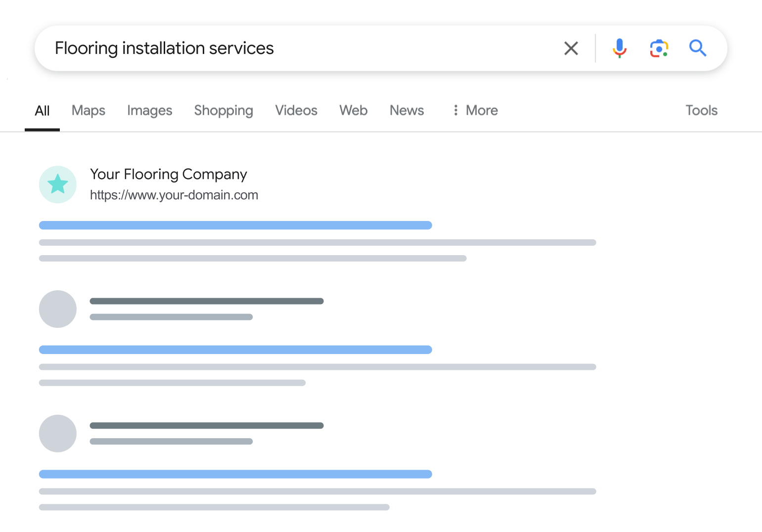The width and height of the screenshot is (762, 532).
Task: Open the Videos tab
Action: 296,111
